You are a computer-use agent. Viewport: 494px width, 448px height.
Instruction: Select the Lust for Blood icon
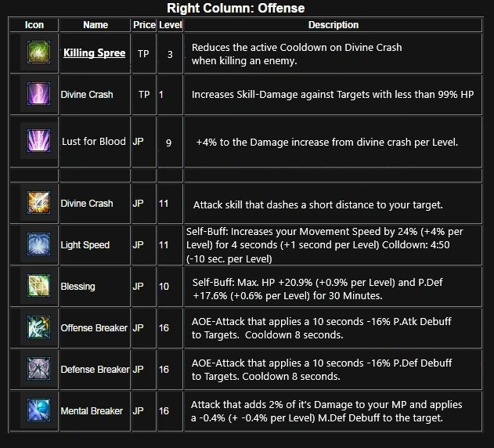pos(38,141)
